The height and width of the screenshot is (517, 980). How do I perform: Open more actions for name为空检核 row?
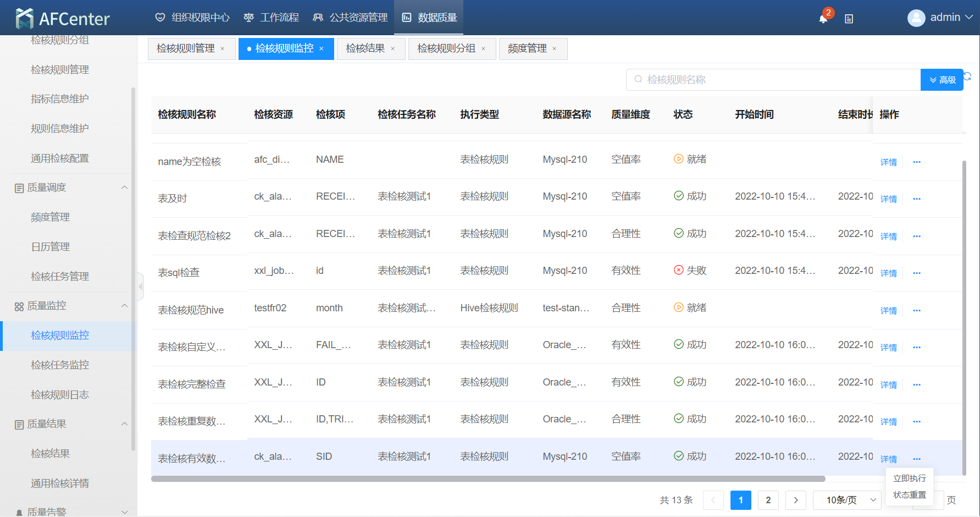(x=916, y=162)
